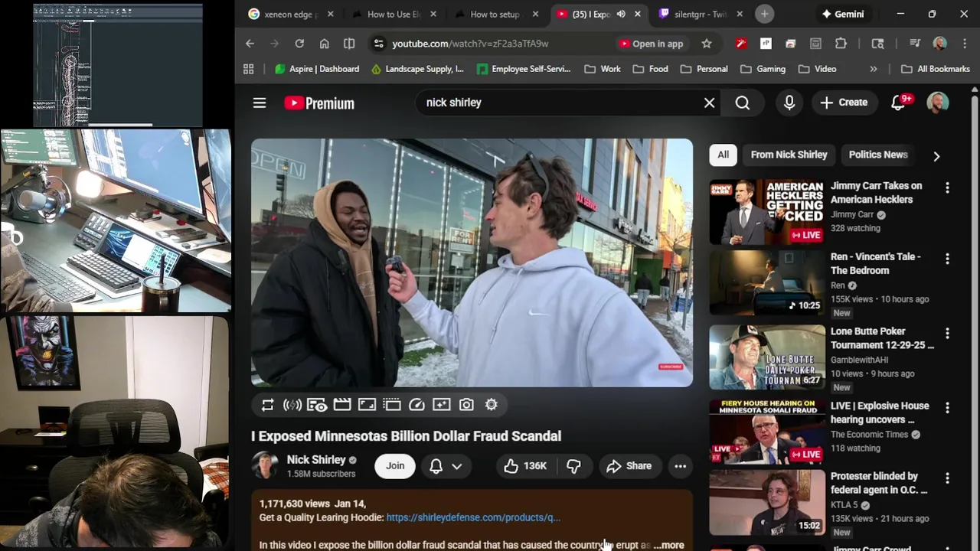Toggle the video filters sparkle icon
Image resolution: width=980 pixels, height=551 pixels.
coord(441,405)
